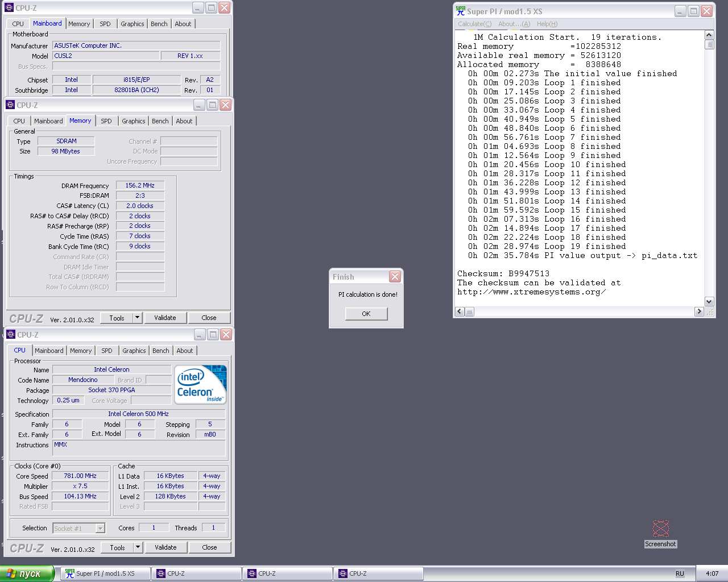Viewport: 728px width, 582px height.
Task: Switch to first CPU-Z taskbar button
Action: pyautogui.click(x=196, y=573)
